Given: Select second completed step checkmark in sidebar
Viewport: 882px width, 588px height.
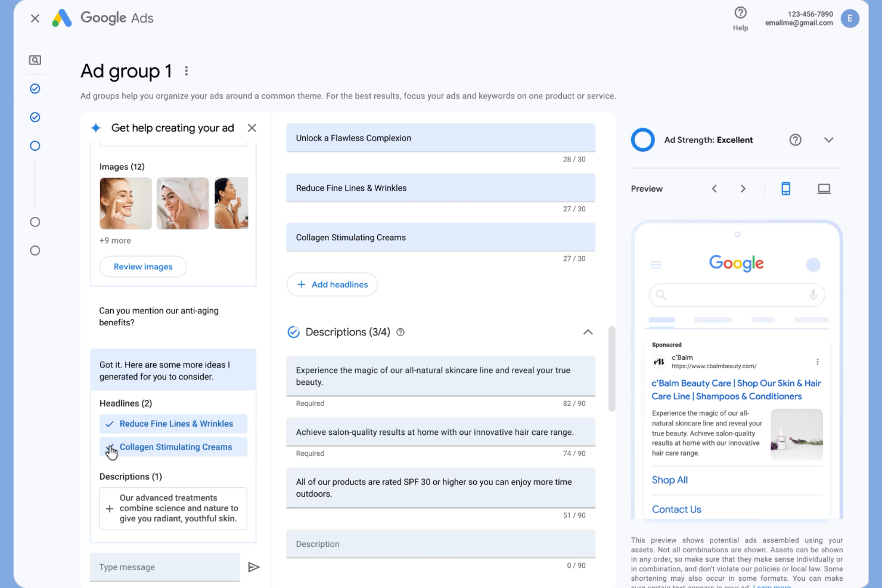Looking at the screenshot, I should pyautogui.click(x=35, y=117).
